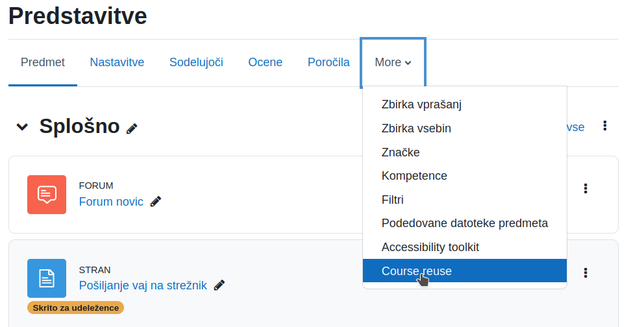This screenshot has width=644, height=327.
Task: Click the Skrito za udeležence badge
Action: pyautogui.click(x=75, y=308)
